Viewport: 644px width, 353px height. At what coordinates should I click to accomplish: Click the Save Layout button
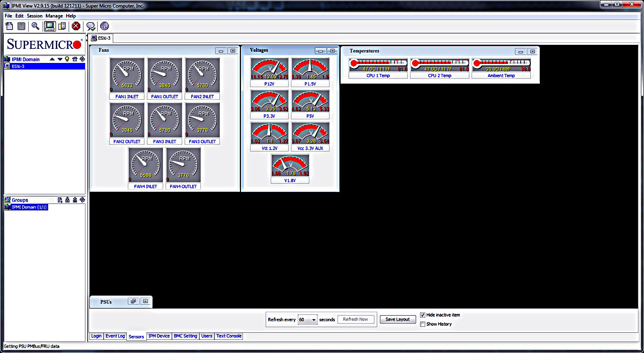coord(397,319)
